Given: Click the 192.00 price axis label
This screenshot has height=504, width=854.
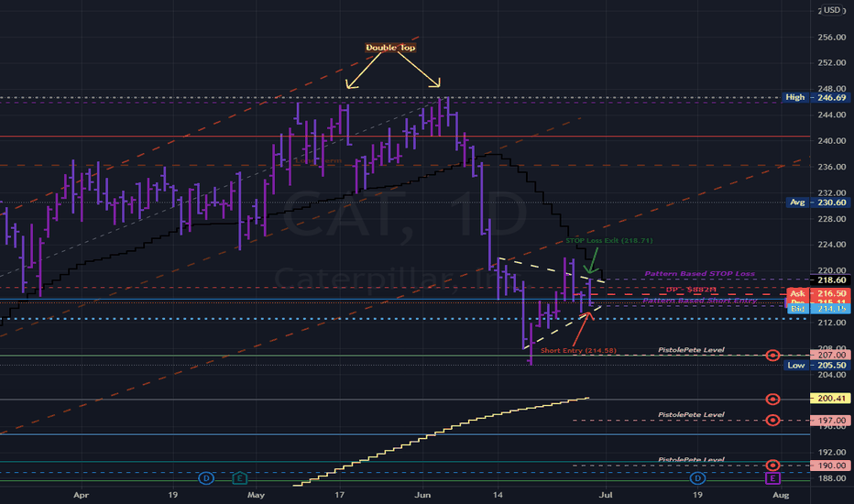Looking at the screenshot, I should pos(832,453).
